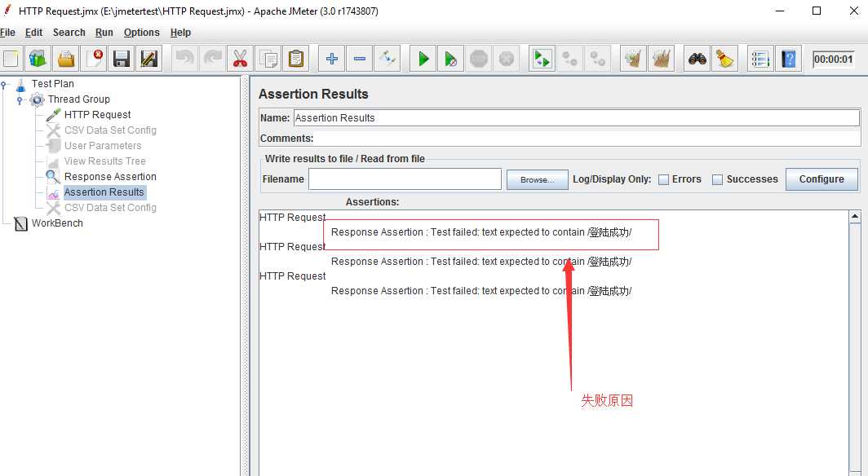Collapse the Thread Group tree node
This screenshot has width=868, height=476.
(20, 99)
